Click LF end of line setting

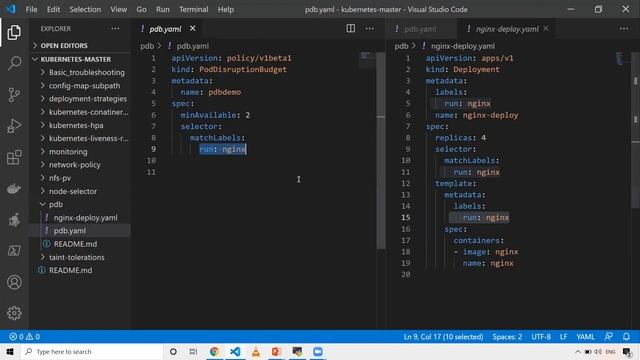tap(563, 337)
